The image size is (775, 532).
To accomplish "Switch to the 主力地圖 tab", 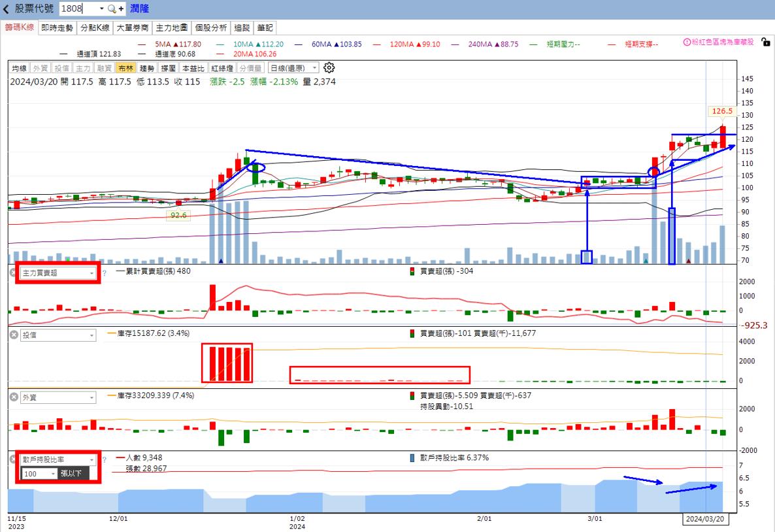I will tap(172, 28).
